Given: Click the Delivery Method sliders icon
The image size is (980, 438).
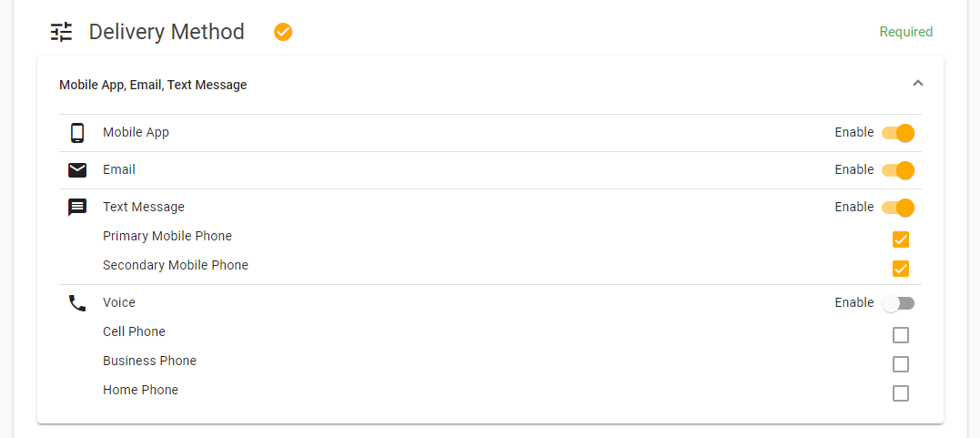Looking at the screenshot, I should click(x=62, y=32).
